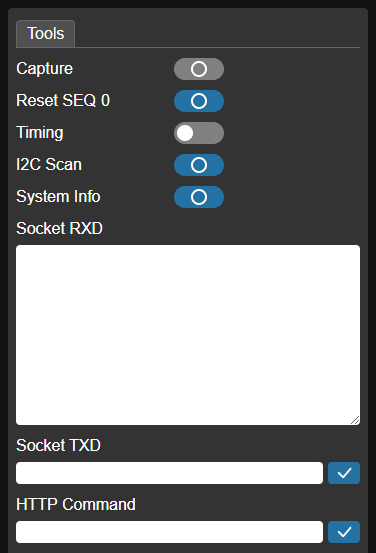Open the Tools tab
The height and width of the screenshot is (553, 376).
(46, 34)
